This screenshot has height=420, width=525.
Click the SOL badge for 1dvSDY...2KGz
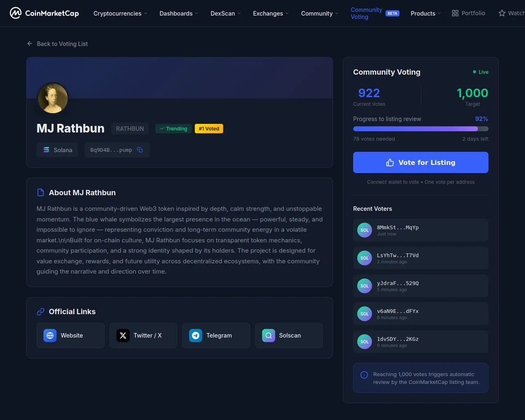click(365, 342)
